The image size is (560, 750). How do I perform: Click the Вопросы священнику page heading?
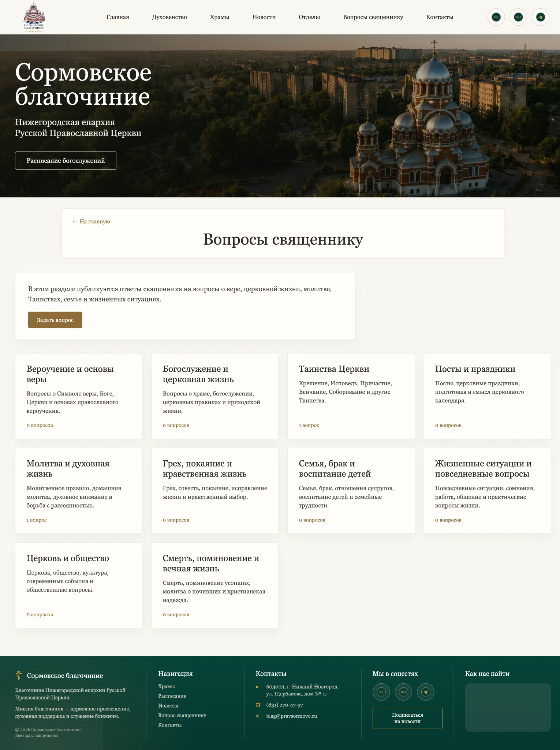coord(283,240)
